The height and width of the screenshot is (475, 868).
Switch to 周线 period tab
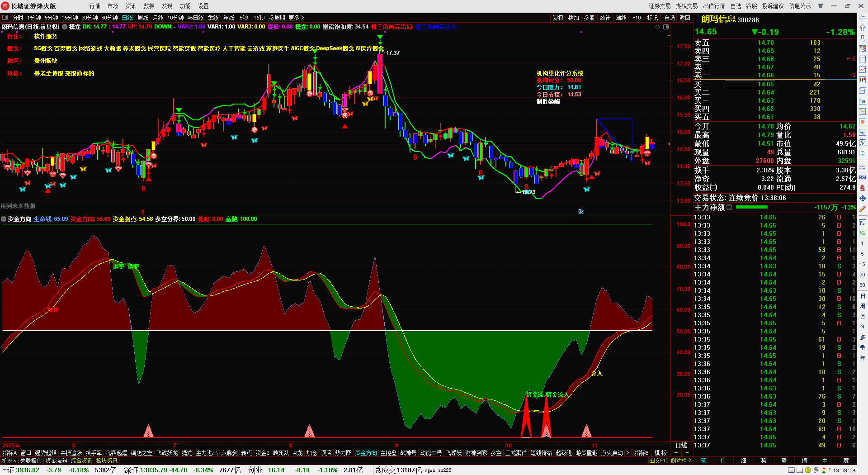pos(143,18)
